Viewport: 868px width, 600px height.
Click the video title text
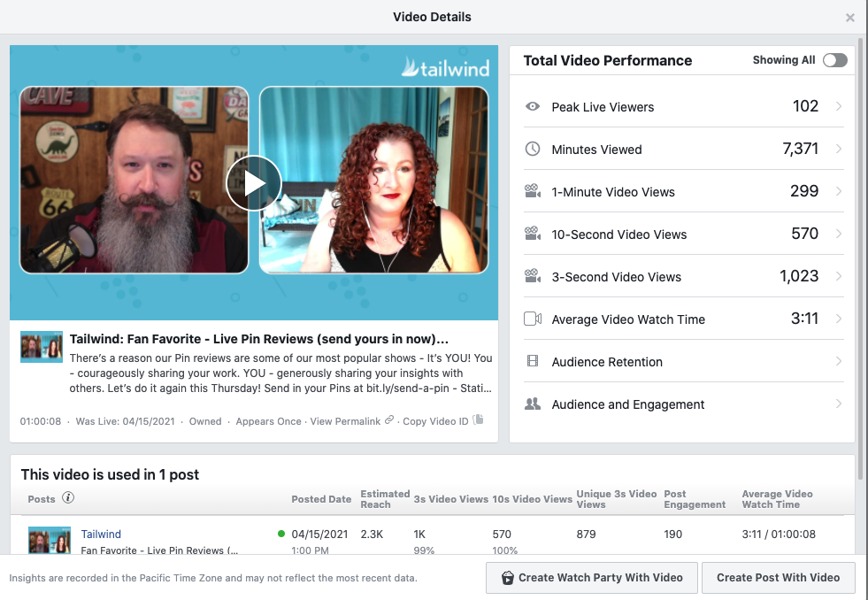259,339
